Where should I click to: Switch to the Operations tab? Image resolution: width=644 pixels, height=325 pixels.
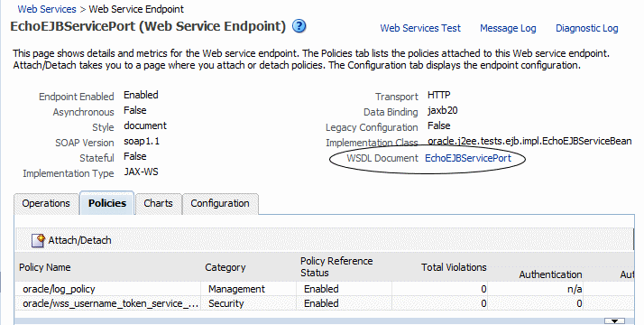click(46, 203)
